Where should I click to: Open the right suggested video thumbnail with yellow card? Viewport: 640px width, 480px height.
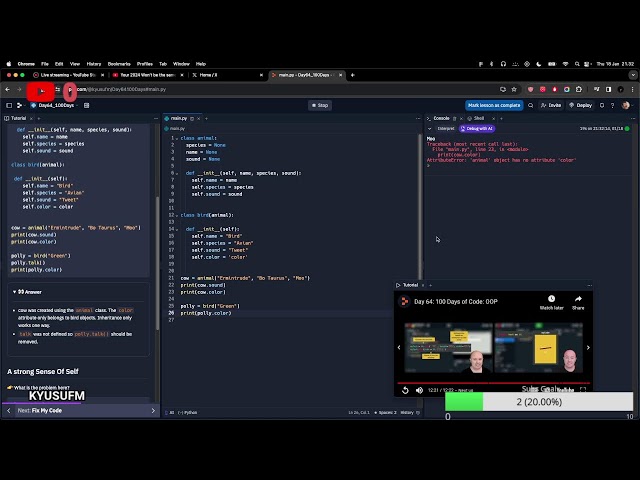538,348
